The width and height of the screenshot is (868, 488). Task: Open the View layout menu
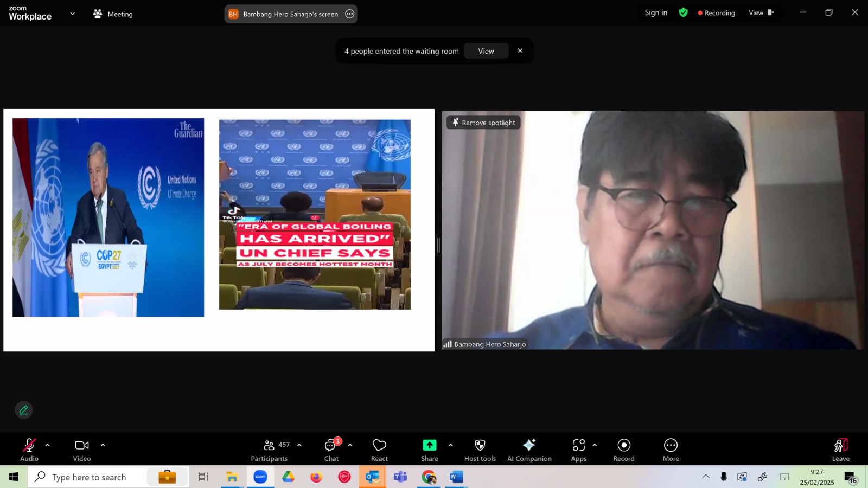(x=761, y=12)
